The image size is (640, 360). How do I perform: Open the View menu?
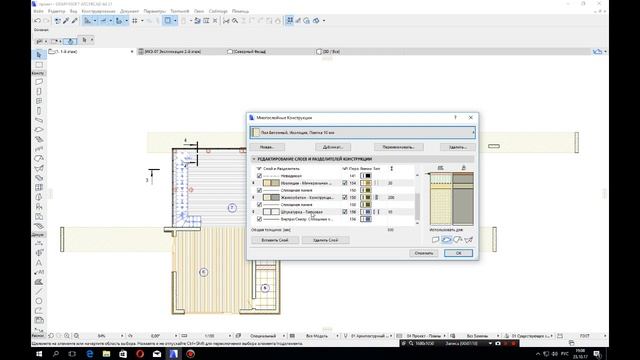point(73,11)
